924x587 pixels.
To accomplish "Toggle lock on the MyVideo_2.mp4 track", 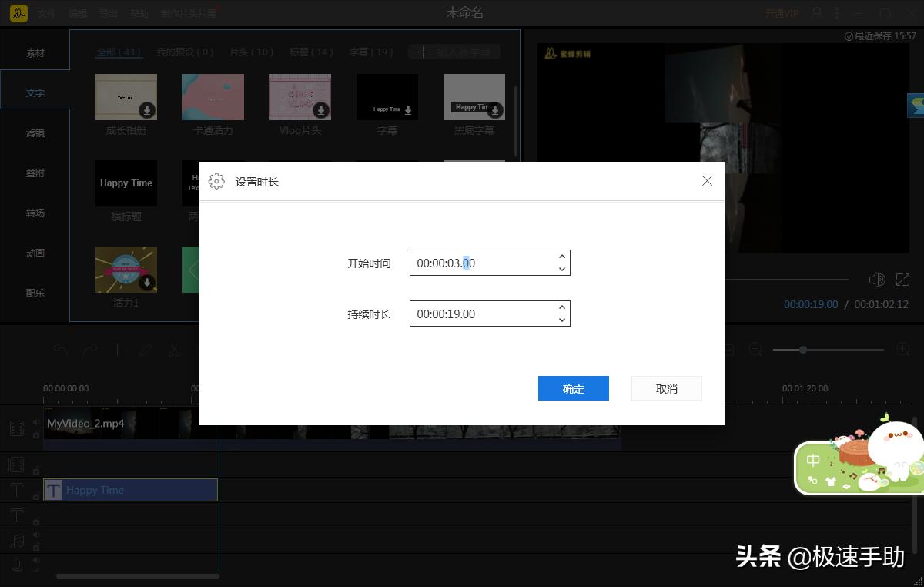I will click(36, 434).
